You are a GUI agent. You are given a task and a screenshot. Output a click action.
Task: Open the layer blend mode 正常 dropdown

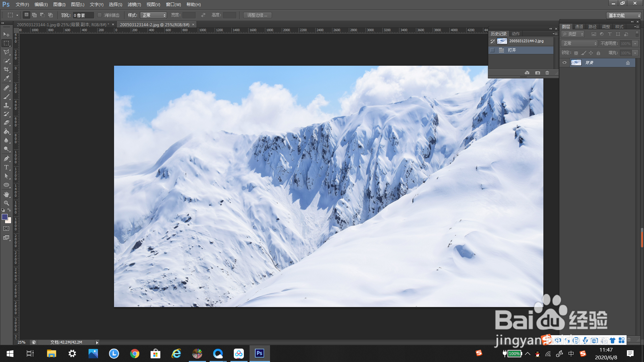pyautogui.click(x=579, y=44)
